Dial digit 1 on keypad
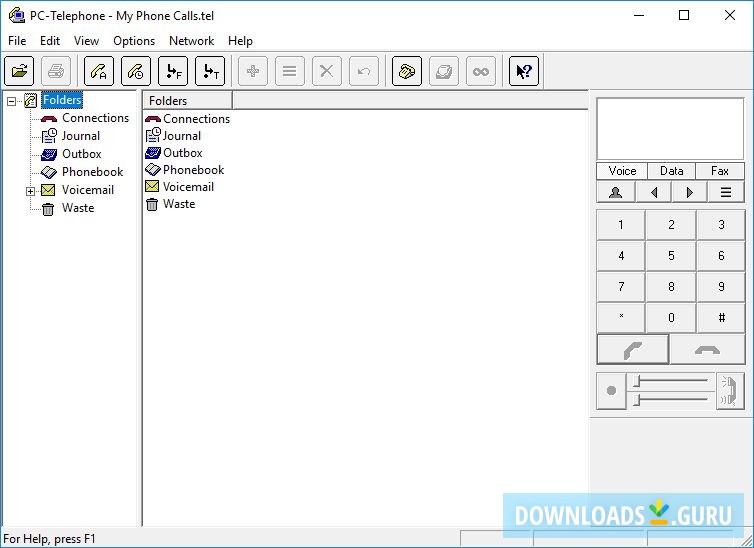754x548 pixels. 621,224
